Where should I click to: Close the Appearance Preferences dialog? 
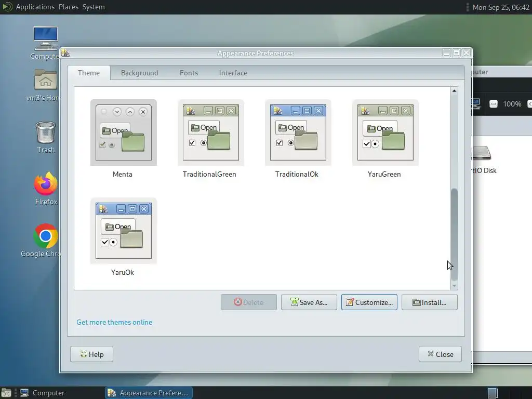[x=440, y=354]
